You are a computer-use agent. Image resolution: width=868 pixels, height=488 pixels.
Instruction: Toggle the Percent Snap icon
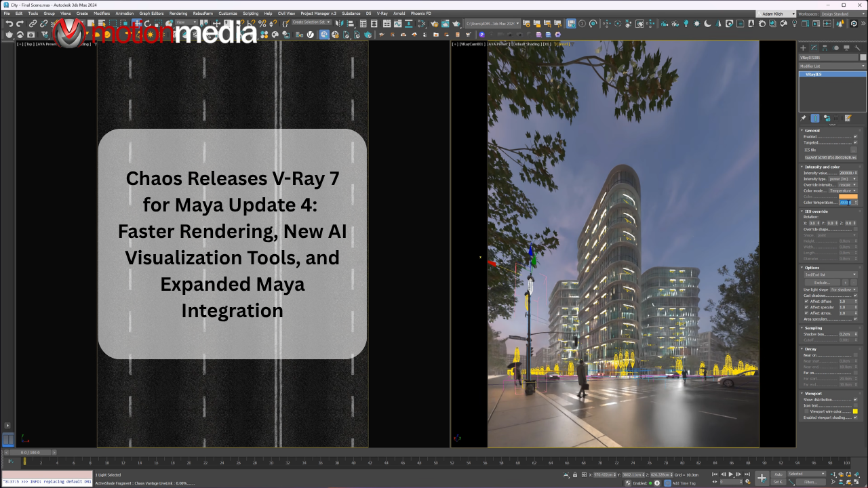tap(262, 24)
